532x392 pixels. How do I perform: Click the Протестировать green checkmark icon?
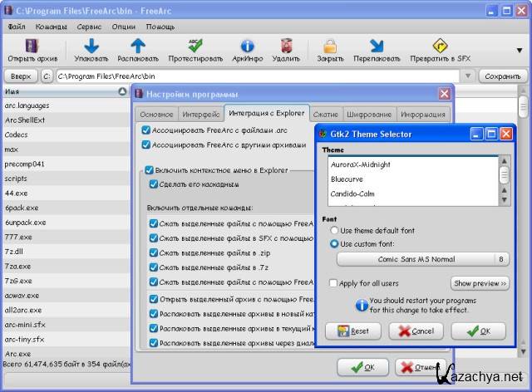click(x=195, y=46)
